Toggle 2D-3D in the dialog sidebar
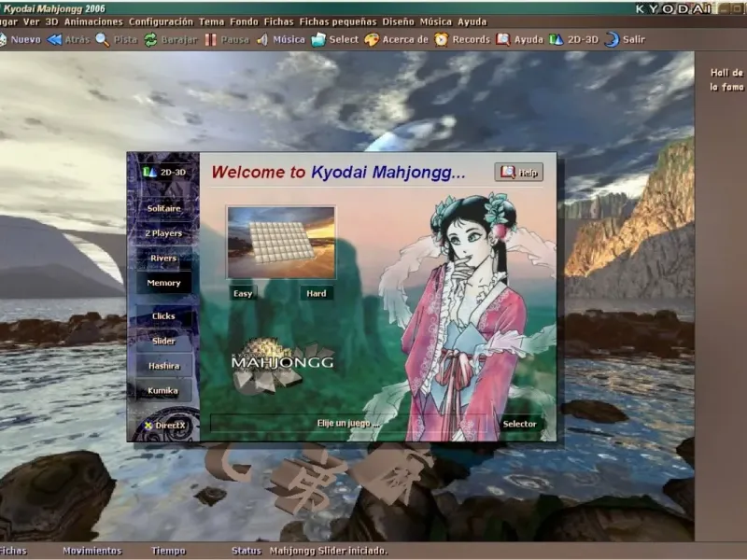This screenshot has width=747, height=560. [164, 172]
